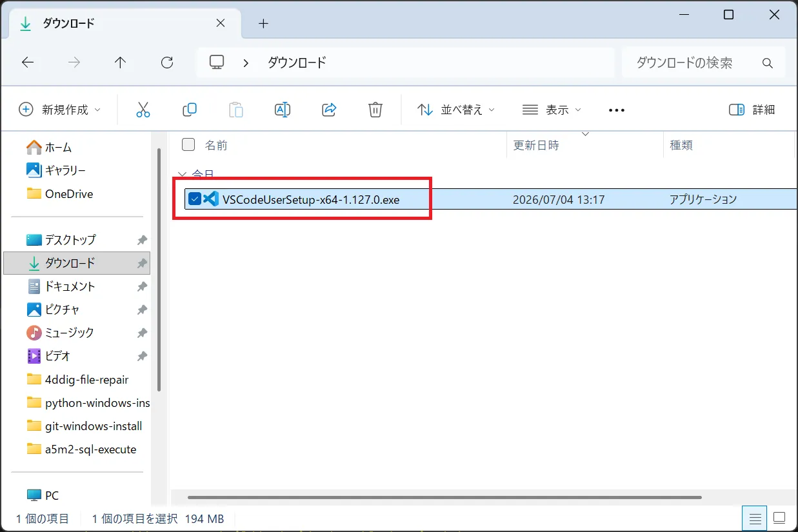Click the アプリケーション type cell
798x532 pixels.
click(x=703, y=200)
